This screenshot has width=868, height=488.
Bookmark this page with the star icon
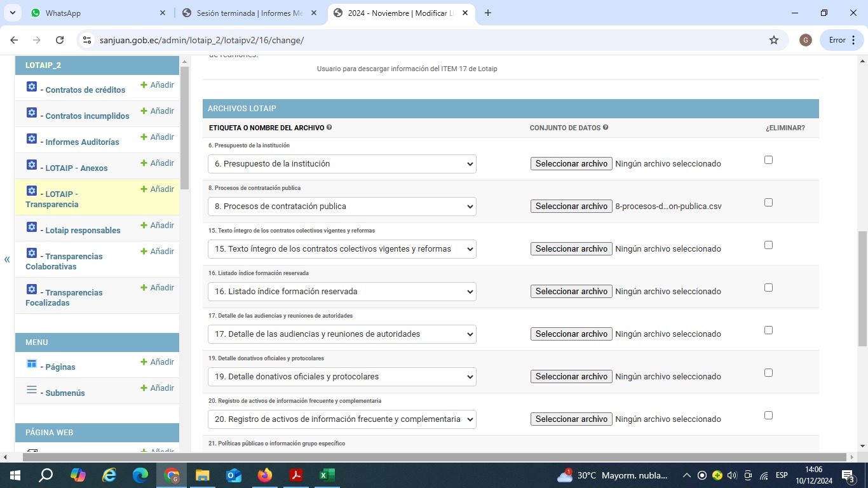(x=773, y=40)
